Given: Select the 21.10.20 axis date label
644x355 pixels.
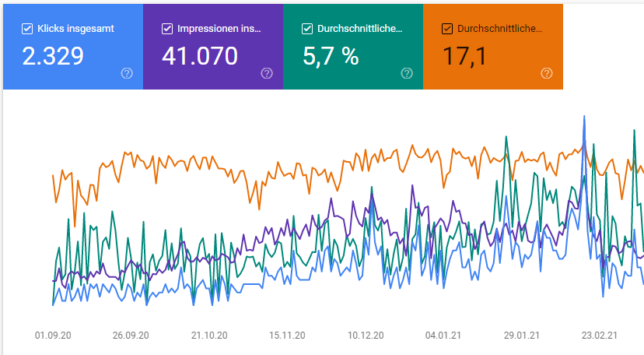Looking at the screenshot, I should tap(209, 335).
